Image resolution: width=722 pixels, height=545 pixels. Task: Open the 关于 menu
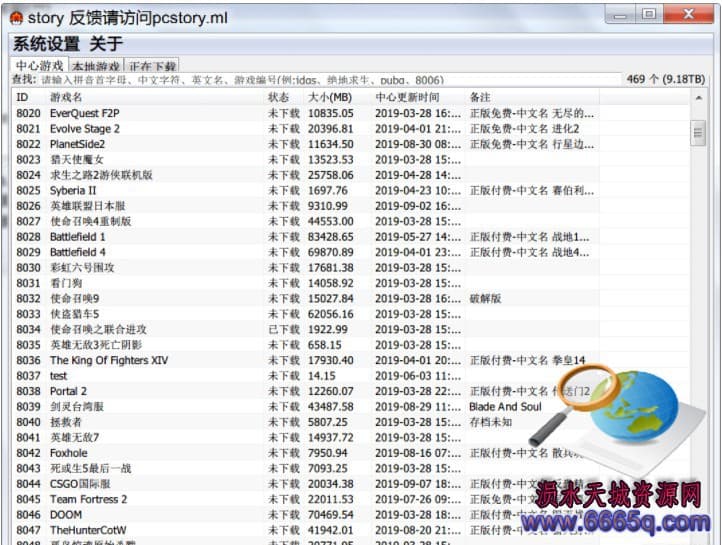pyautogui.click(x=106, y=44)
